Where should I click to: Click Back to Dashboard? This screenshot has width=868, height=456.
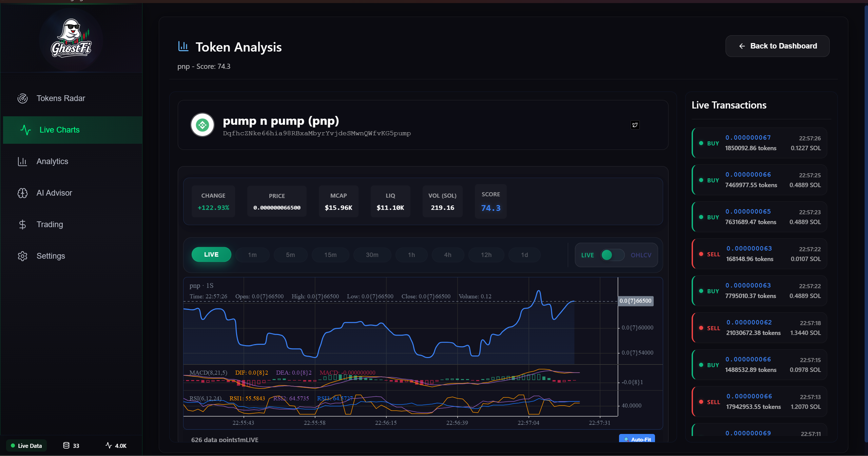(x=777, y=46)
